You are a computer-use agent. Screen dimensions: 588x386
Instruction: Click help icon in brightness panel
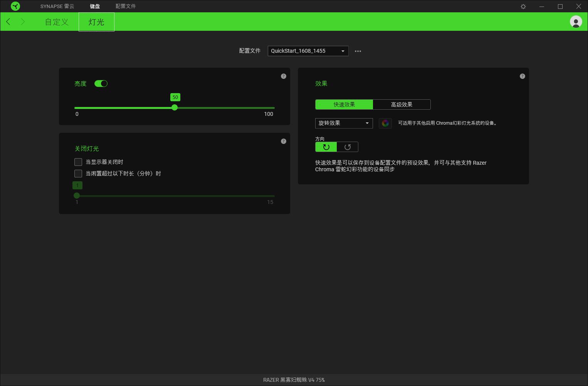point(284,76)
